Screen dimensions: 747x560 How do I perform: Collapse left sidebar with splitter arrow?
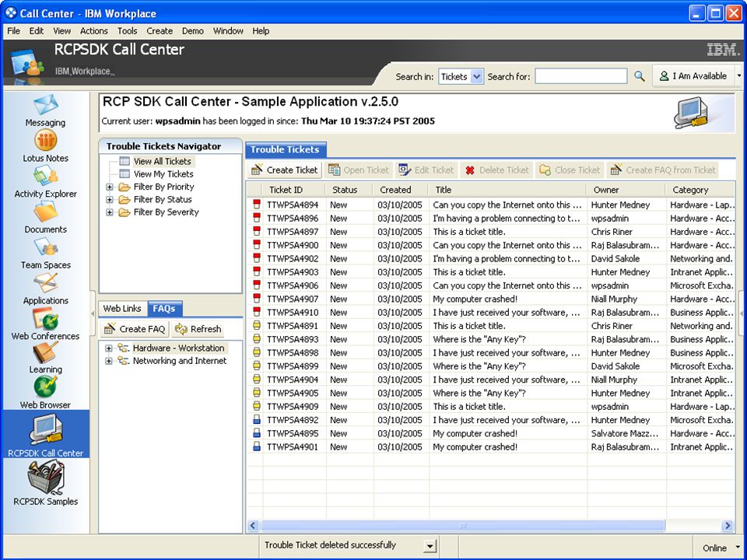(x=93, y=313)
